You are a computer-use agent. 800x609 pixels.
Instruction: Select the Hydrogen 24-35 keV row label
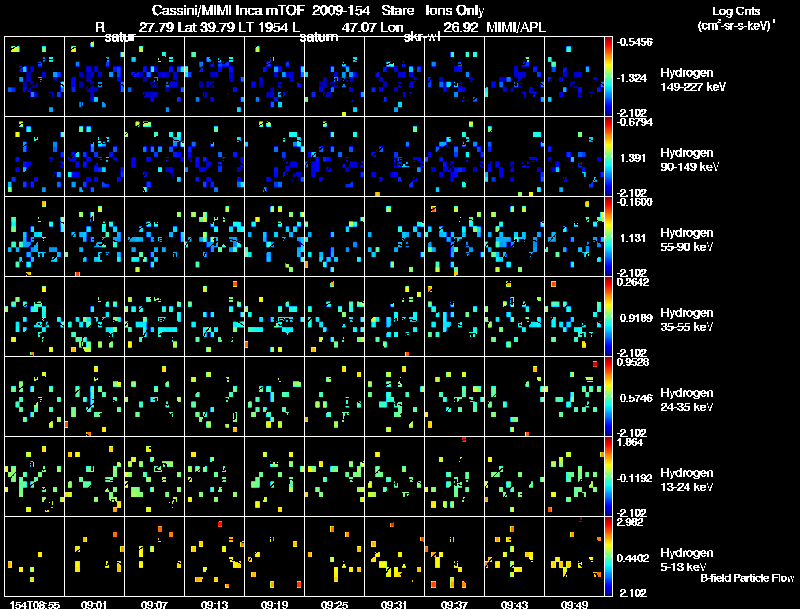pyautogui.click(x=687, y=400)
